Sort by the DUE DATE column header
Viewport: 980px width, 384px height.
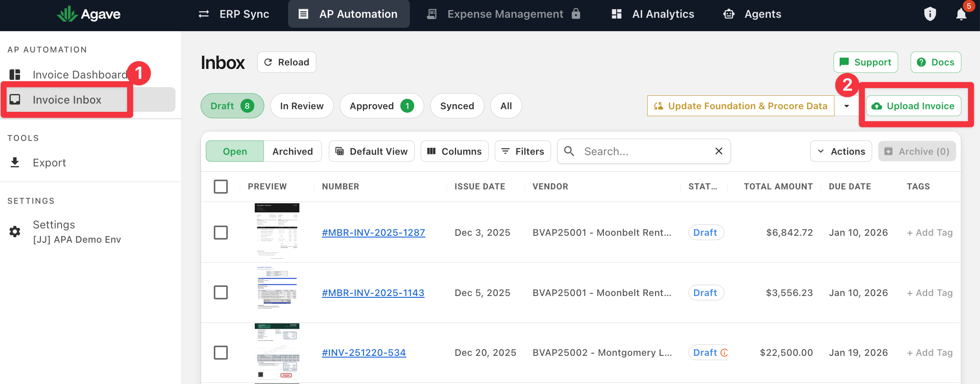(x=850, y=187)
